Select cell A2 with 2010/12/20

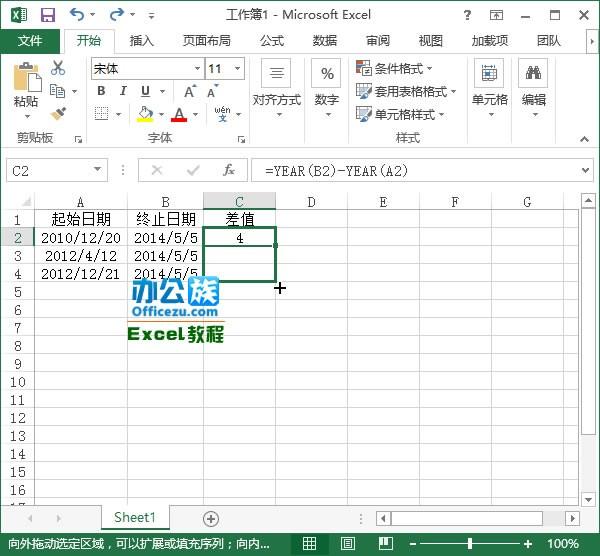point(81,238)
